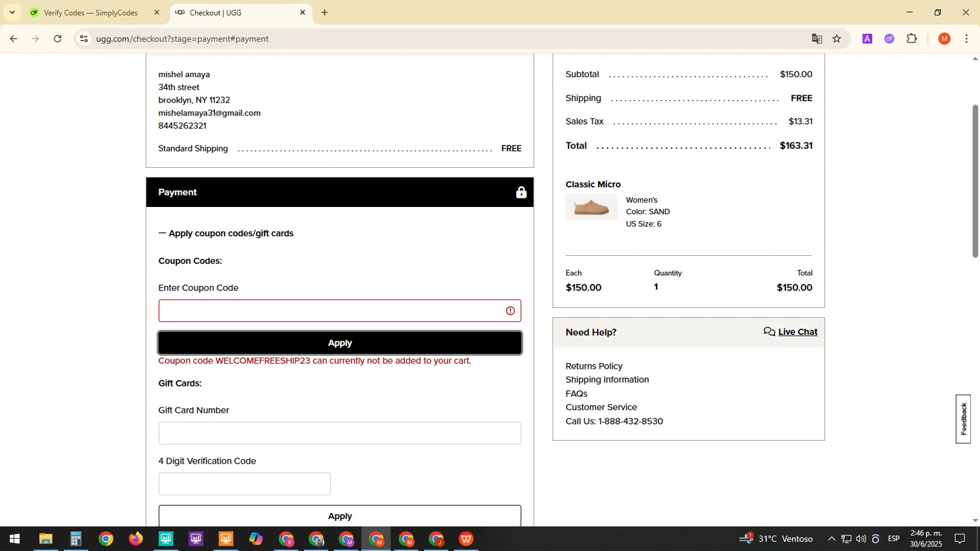Open Live Chat link
The width and height of the screenshot is (980, 551).
(798, 332)
